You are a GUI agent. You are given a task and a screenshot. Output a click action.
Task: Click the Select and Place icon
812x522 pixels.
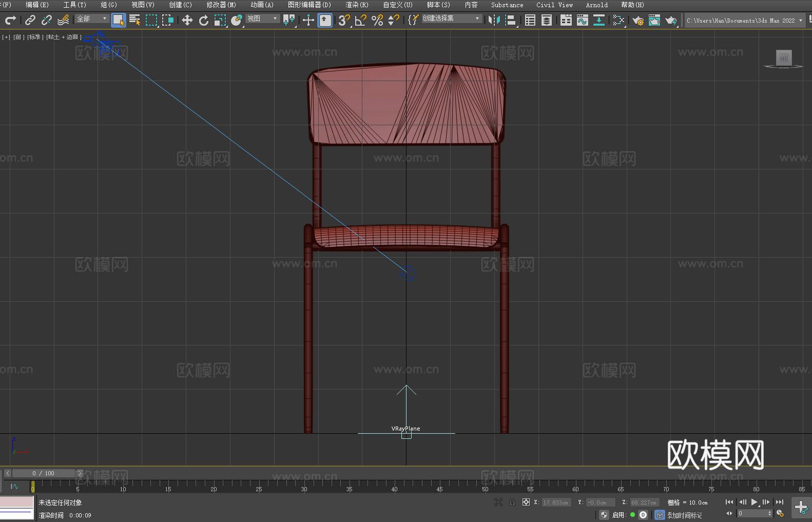[x=237, y=20]
